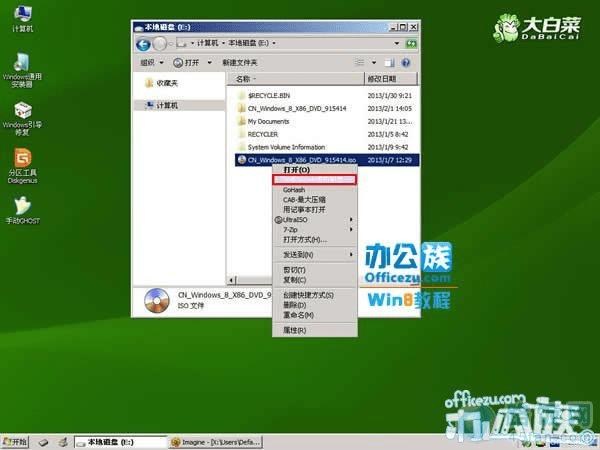600x450 pixels.
Task: Select the System Volume Information folder icon
Action: (241, 147)
